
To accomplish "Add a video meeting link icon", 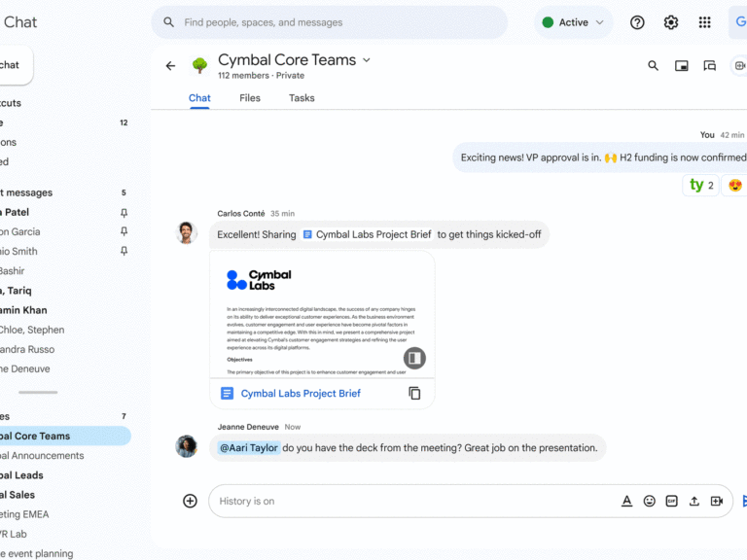I will [717, 501].
